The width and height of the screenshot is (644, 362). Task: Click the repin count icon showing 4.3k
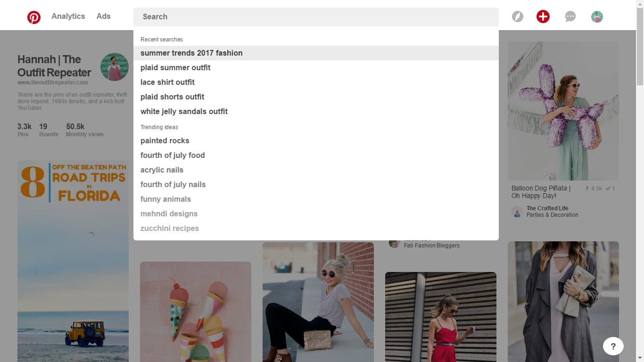coord(587,188)
